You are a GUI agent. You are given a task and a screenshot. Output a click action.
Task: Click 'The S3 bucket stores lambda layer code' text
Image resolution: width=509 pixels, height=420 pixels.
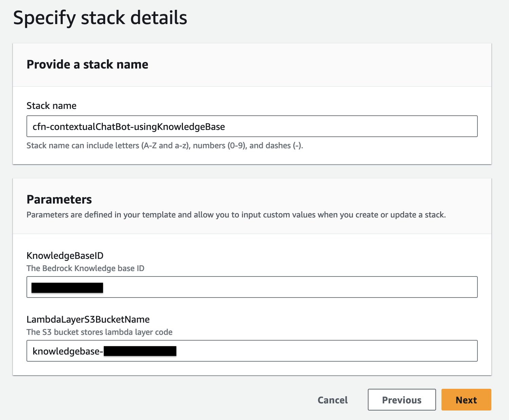[x=100, y=332]
